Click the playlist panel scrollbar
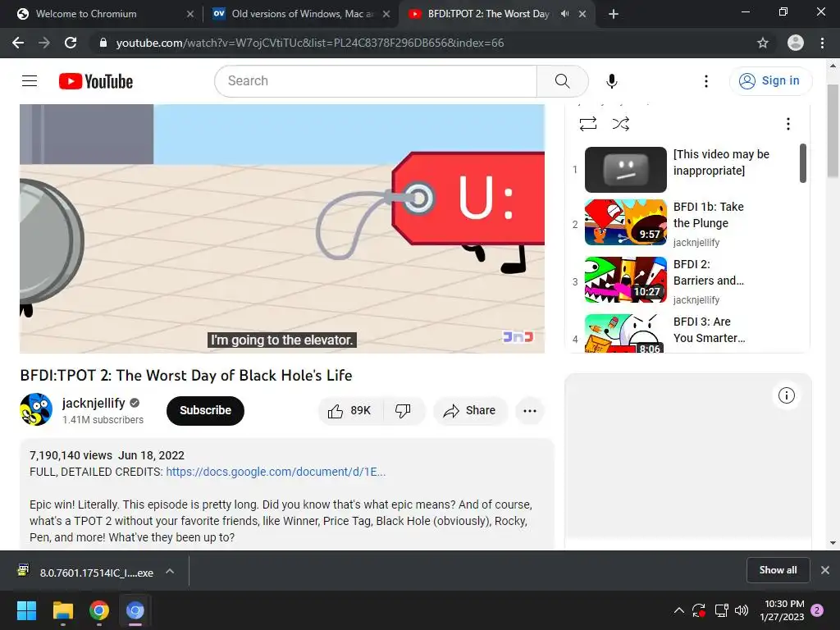Image resolution: width=840 pixels, height=630 pixels. click(802, 163)
